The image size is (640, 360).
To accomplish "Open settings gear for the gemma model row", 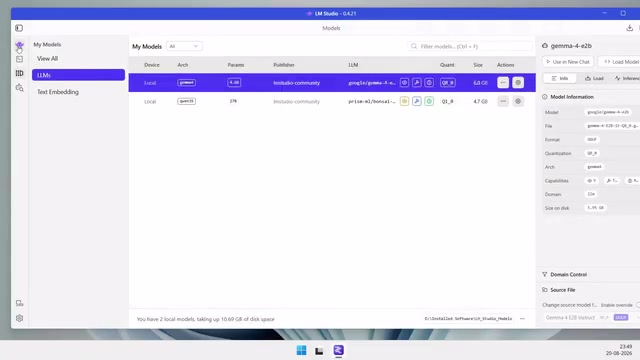I will 518,82.
